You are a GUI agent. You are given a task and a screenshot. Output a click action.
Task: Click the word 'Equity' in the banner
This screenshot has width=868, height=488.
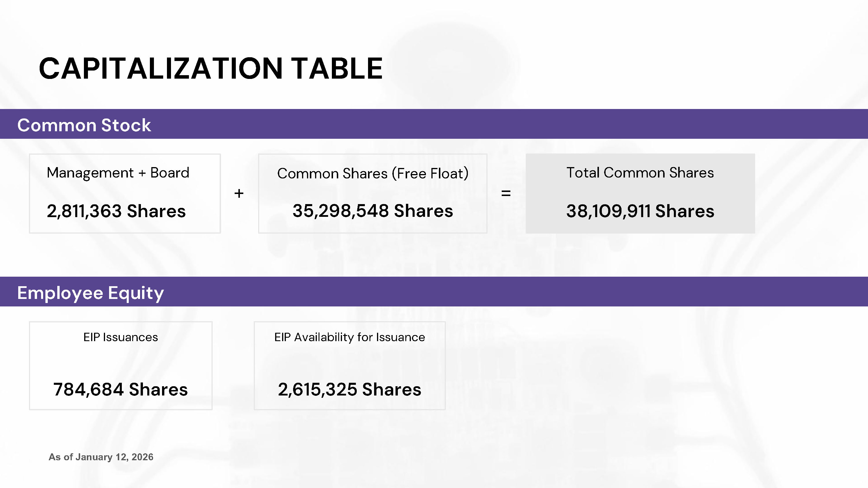pos(136,293)
